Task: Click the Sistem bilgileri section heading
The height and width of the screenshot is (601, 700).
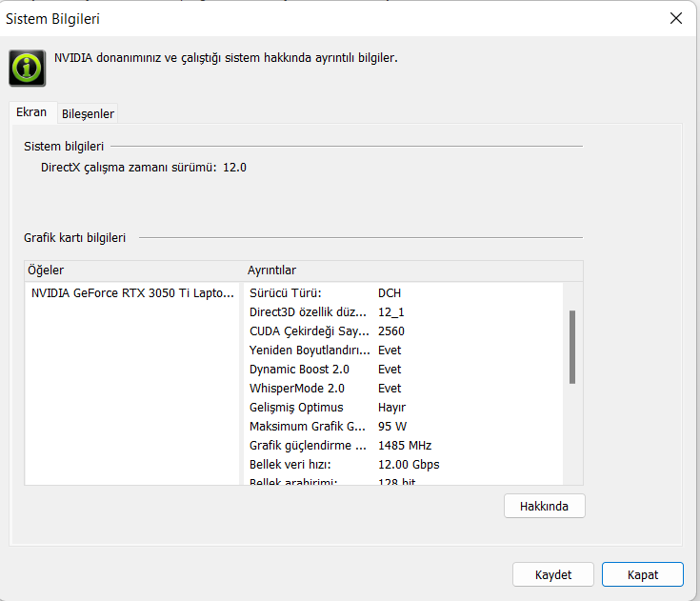Action: coord(64,146)
